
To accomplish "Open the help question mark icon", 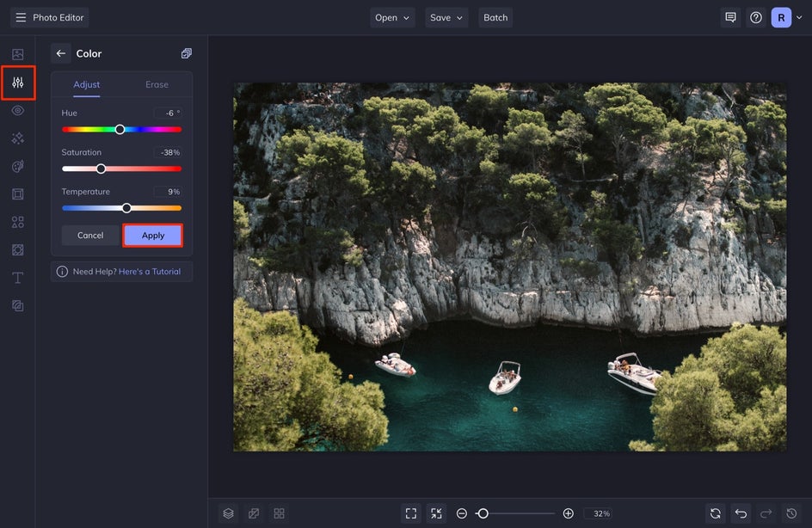I will [756, 17].
